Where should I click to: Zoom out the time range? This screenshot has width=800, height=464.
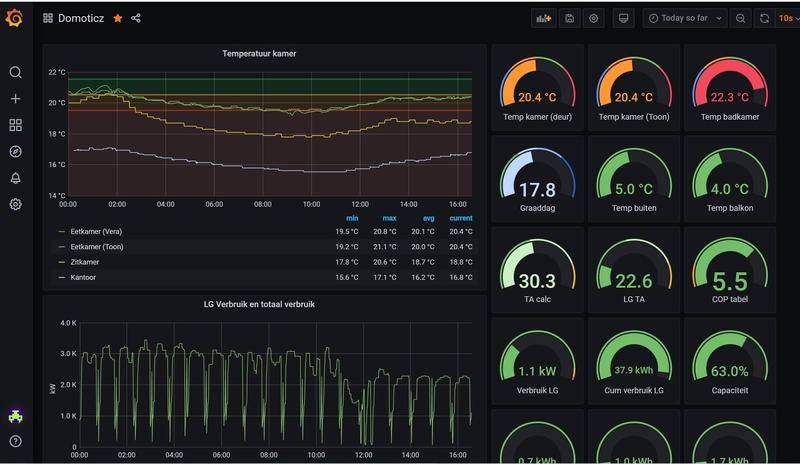pyautogui.click(x=740, y=18)
